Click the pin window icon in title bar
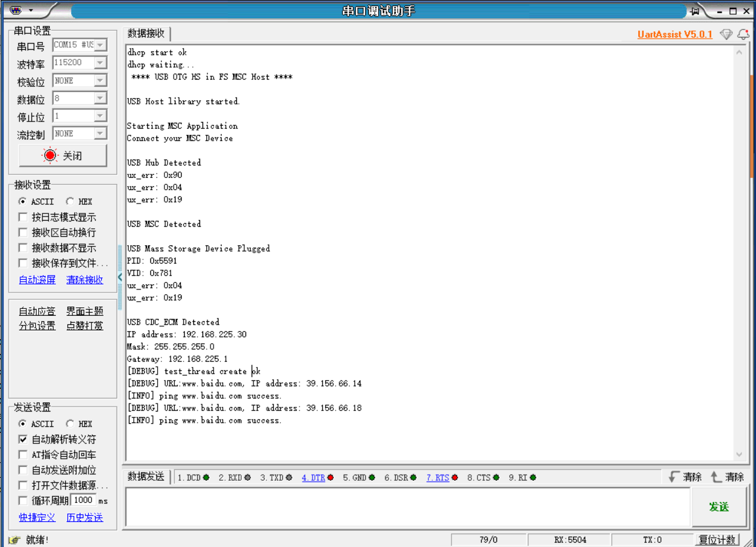This screenshot has width=756, height=547. tap(695, 11)
